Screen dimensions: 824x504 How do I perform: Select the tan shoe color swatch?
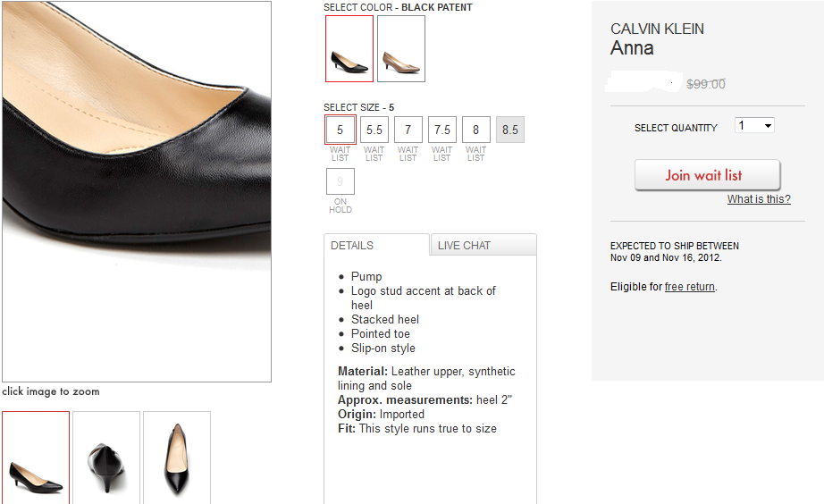coord(401,49)
